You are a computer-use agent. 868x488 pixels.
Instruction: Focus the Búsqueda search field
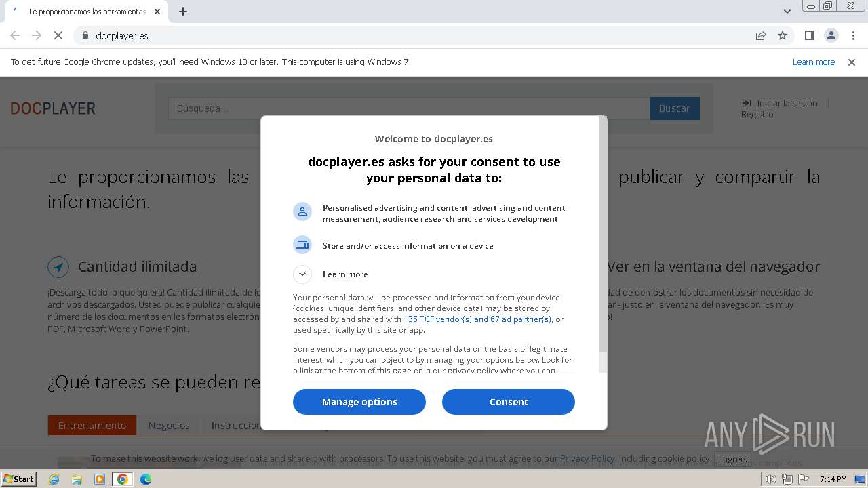point(409,108)
